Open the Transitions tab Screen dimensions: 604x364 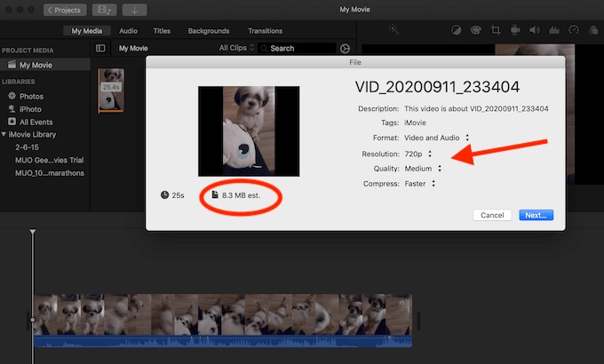coord(265,31)
